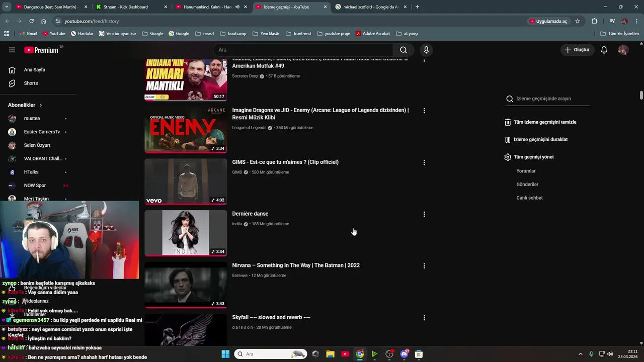Open the YouTube hamburger guide menu
644x362 pixels.
(x=12, y=50)
